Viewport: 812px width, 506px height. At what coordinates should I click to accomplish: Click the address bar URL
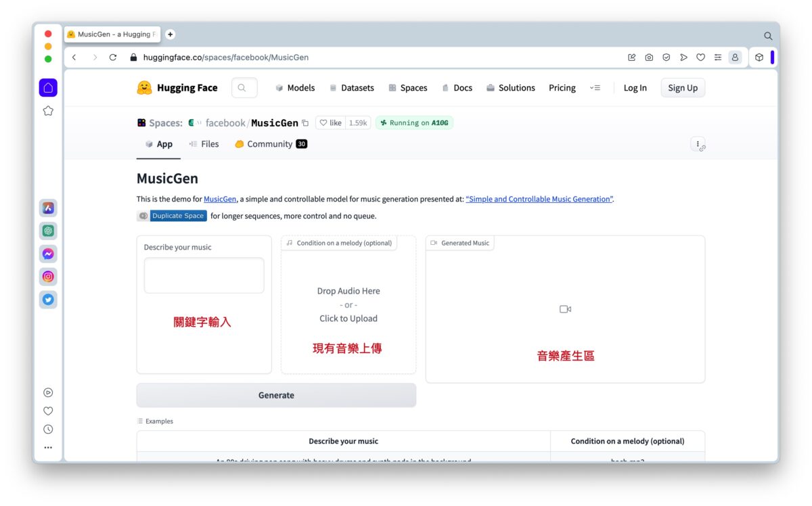point(226,57)
